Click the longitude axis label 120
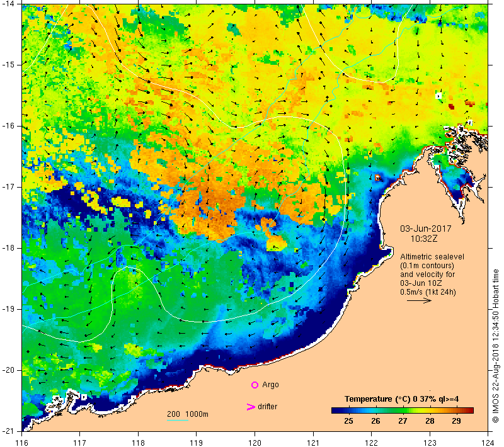This screenshot has height=447, width=504. tap(255, 443)
